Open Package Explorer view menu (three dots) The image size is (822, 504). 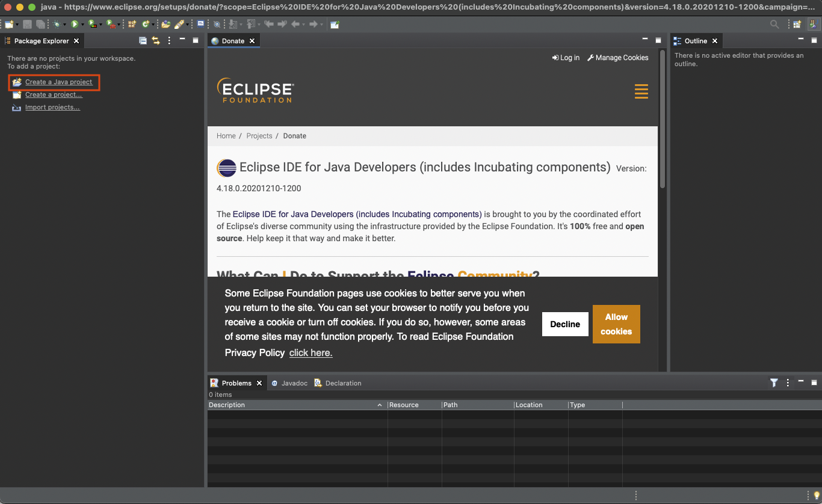pos(169,40)
